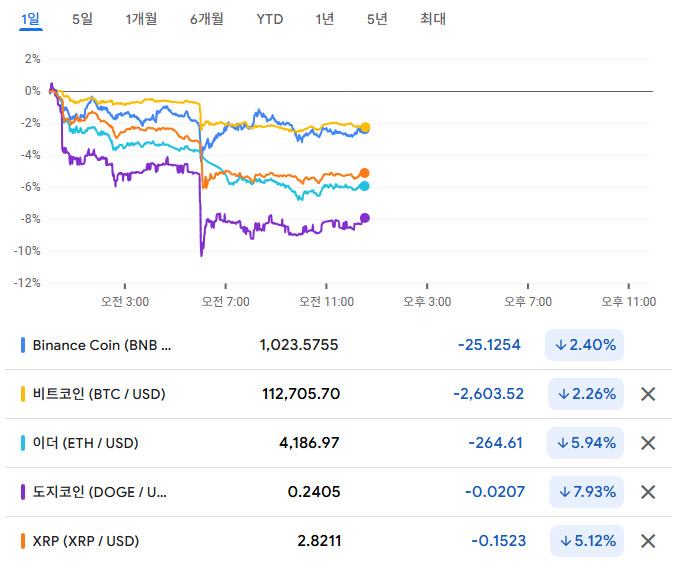Screen dimensions: 687x563
Task: Select the 5일 time range tab
Action: (82, 19)
